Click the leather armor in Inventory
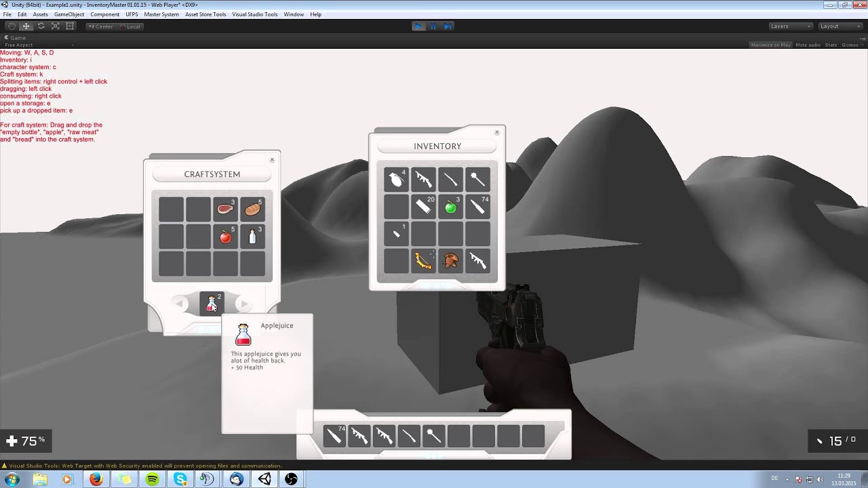 [x=450, y=261]
